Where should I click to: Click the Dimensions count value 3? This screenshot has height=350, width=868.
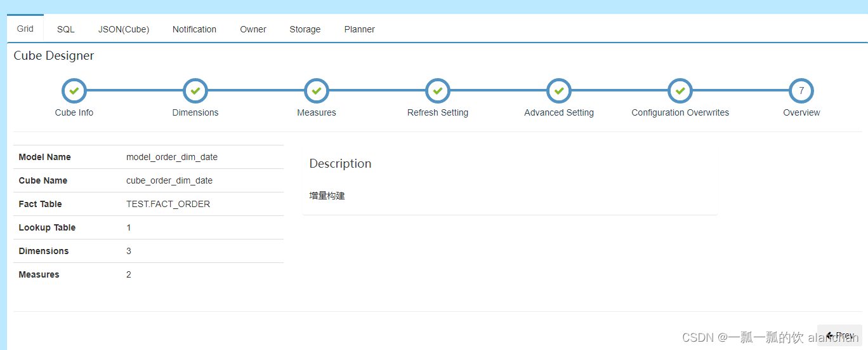pos(129,251)
